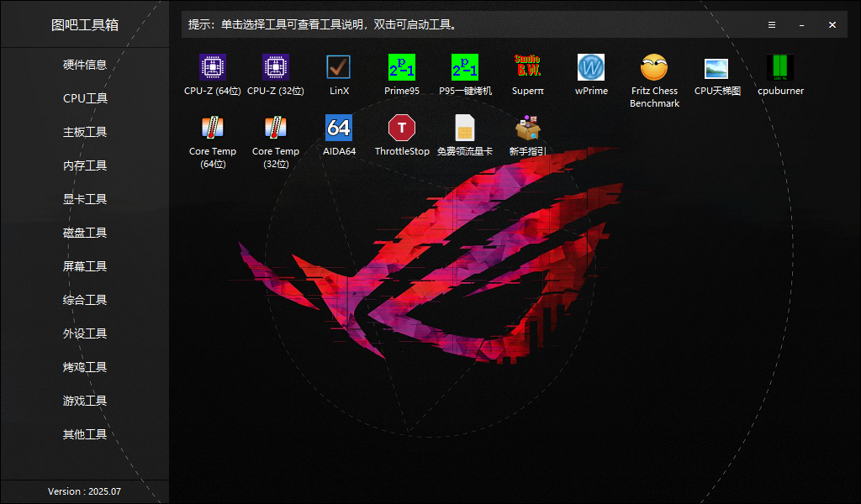Viewport: 861px width, 504px height.
Task: Open the 其他工具 category
Action: click(85, 434)
